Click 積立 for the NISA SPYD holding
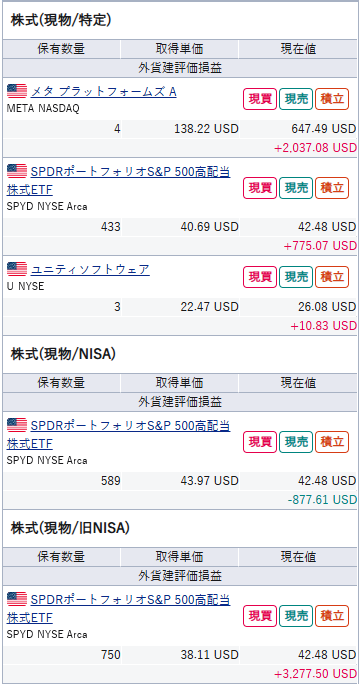Screen dimensions: 362x690 coord(332,442)
